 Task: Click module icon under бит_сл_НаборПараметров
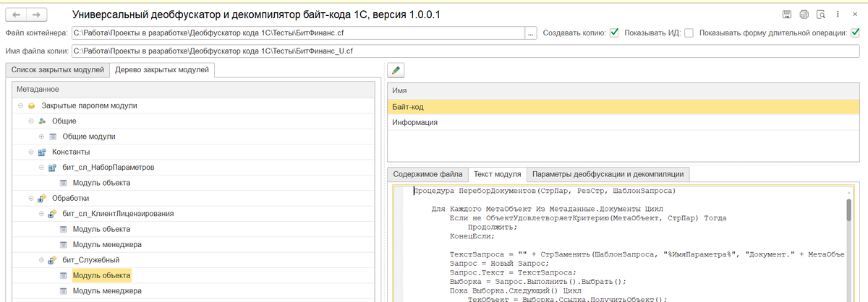coord(63,183)
